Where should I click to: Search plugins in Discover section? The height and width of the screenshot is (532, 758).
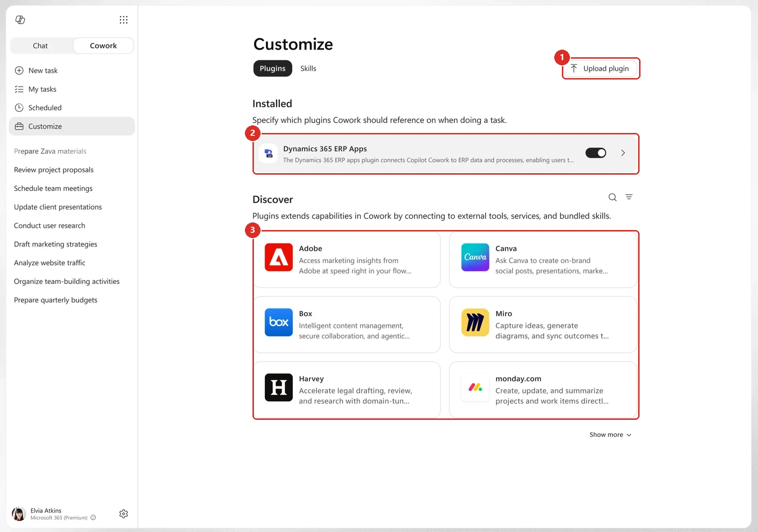pyautogui.click(x=613, y=197)
